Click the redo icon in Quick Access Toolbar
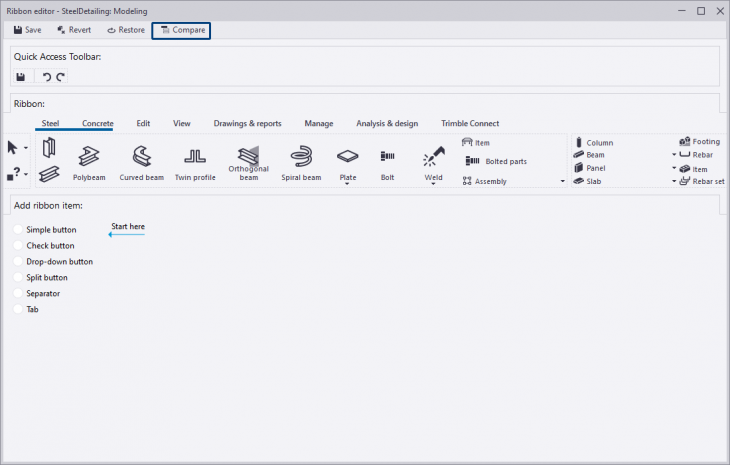Image resolution: width=730 pixels, height=465 pixels. tap(61, 77)
